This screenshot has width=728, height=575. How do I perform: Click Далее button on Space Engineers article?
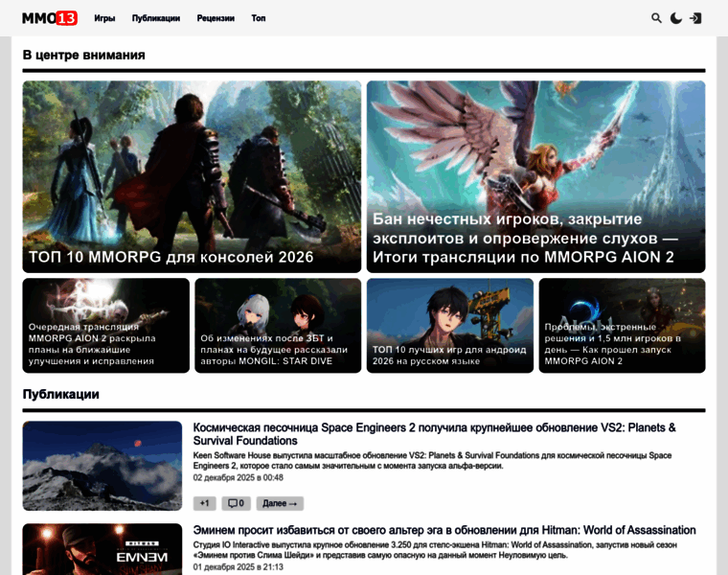[280, 503]
